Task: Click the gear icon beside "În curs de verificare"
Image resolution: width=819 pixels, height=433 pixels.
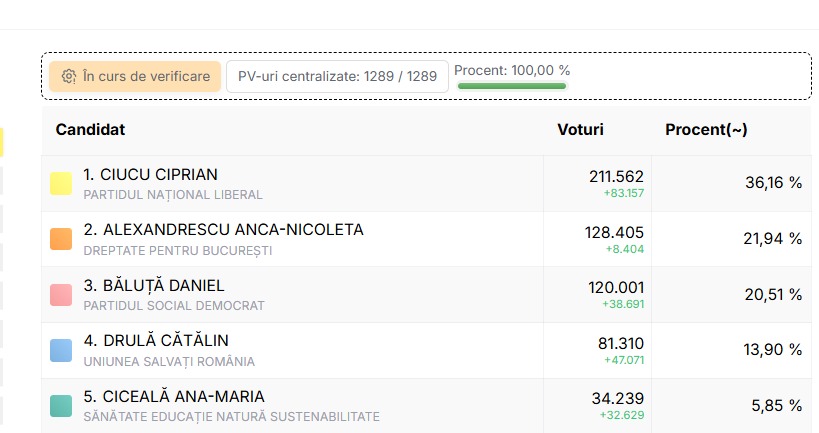Action: click(x=69, y=76)
